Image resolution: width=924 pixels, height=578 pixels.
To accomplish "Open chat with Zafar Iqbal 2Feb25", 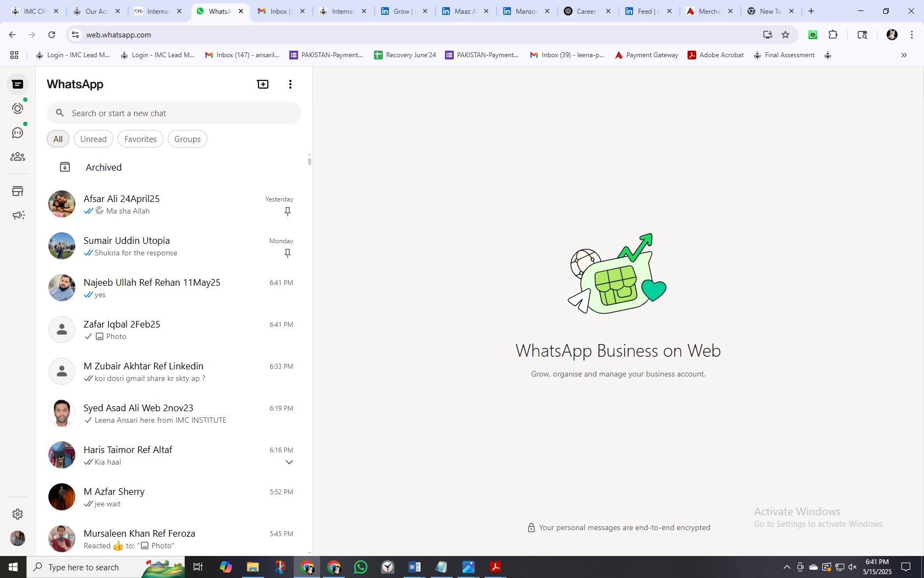I will [172, 330].
